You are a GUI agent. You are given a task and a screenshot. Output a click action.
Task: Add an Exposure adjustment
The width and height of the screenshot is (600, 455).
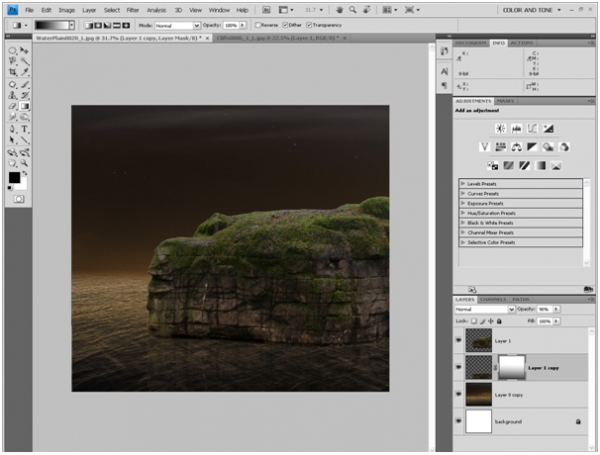548,129
